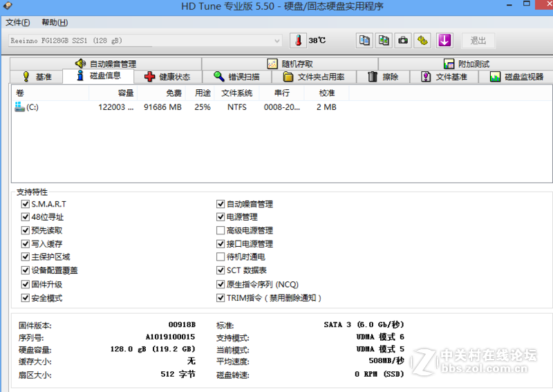Toggle the 电源管理 checkbox
This screenshot has height=392, width=553.
(x=221, y=217)
